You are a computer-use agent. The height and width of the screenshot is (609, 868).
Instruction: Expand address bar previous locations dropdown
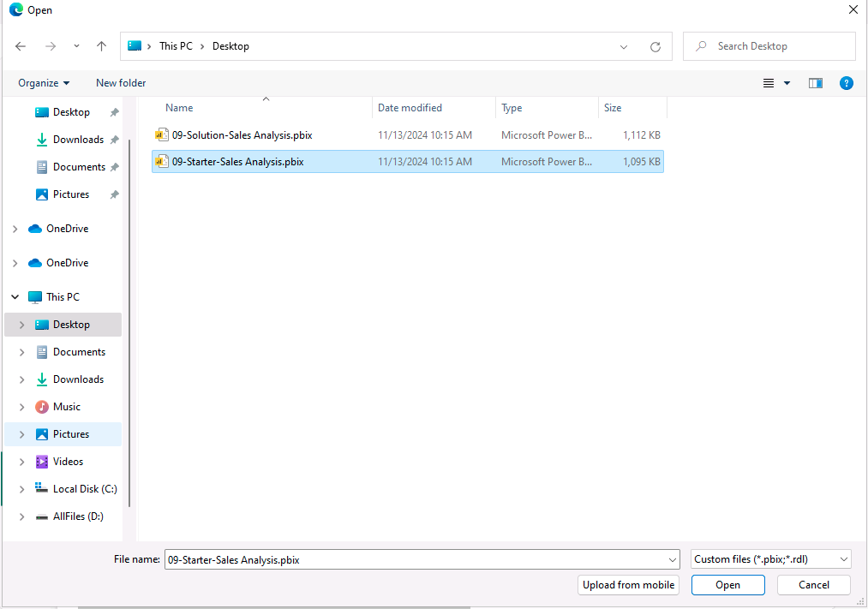coord(624,47)
